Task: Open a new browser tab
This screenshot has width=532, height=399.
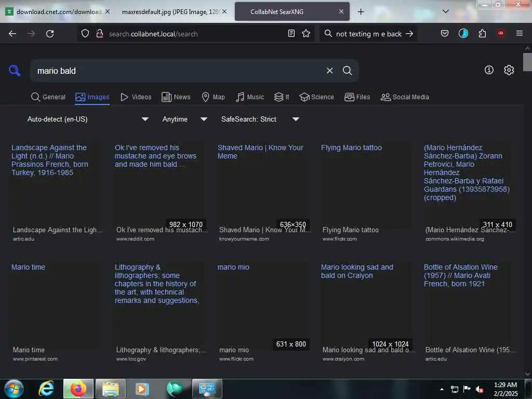Action: (361, 12)
